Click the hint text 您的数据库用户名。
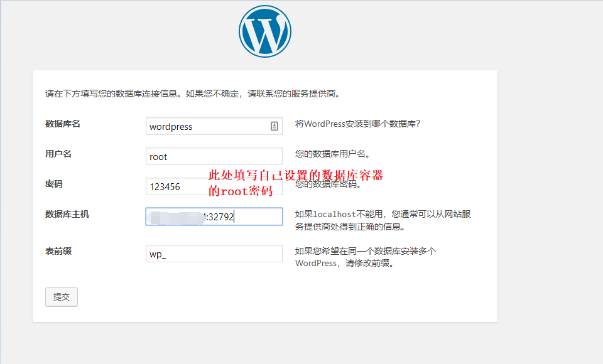603x364 pixels. (333, 154)
